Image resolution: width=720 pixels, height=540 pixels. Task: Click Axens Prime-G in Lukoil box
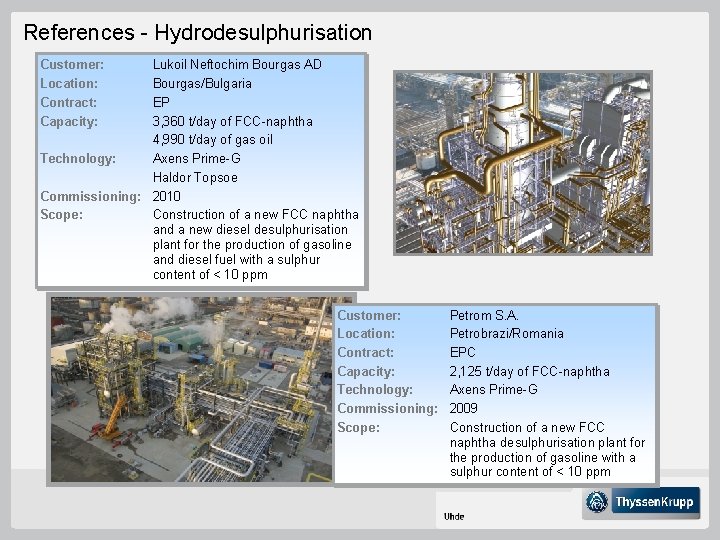tap(197, 158)
